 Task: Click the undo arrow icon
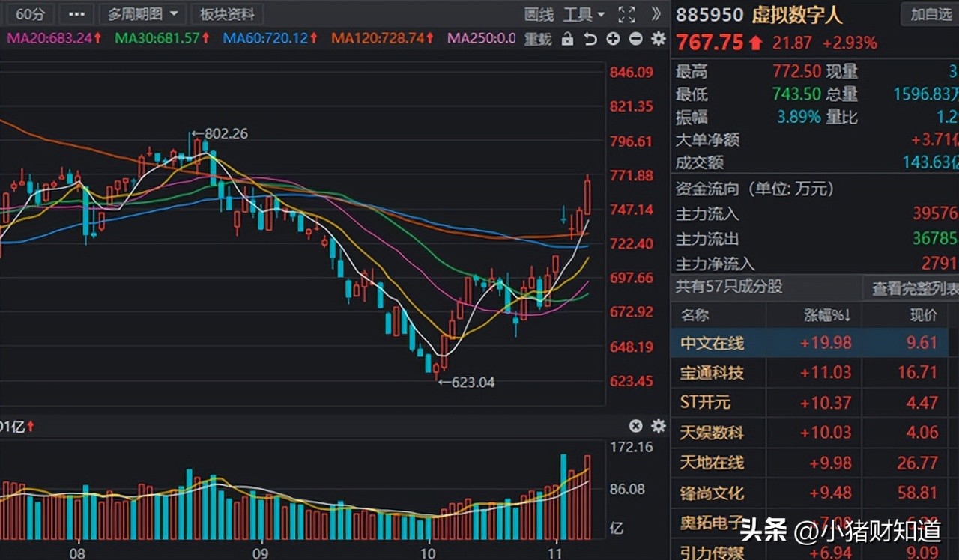point(590,38)
